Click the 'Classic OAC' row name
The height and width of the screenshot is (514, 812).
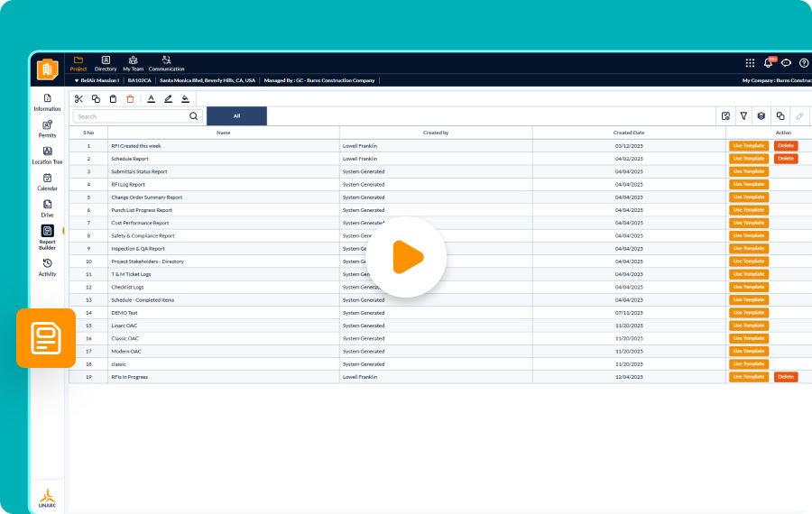[x=125, y=338]
